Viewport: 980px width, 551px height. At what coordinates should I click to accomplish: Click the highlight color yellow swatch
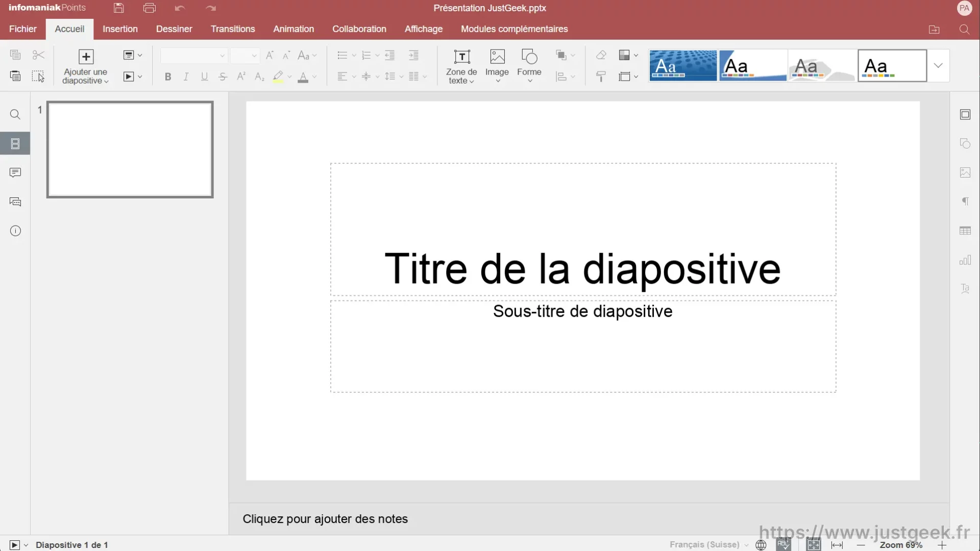278,77
